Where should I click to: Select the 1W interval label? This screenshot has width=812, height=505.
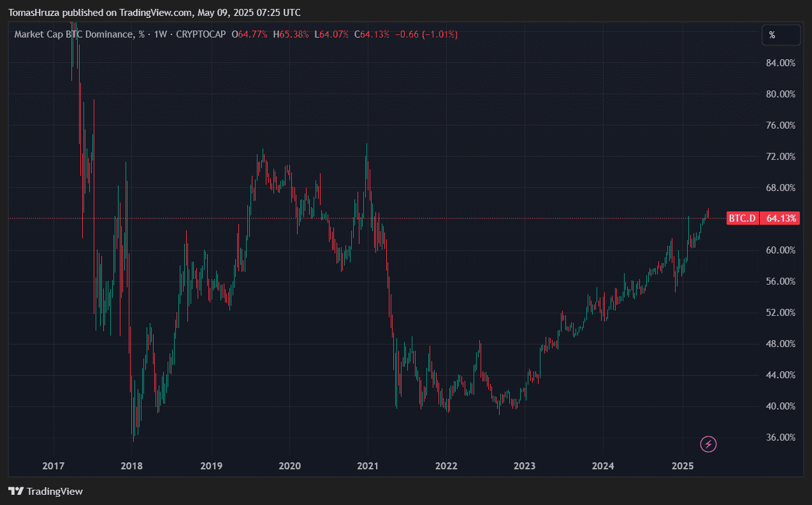click(161, 34)
